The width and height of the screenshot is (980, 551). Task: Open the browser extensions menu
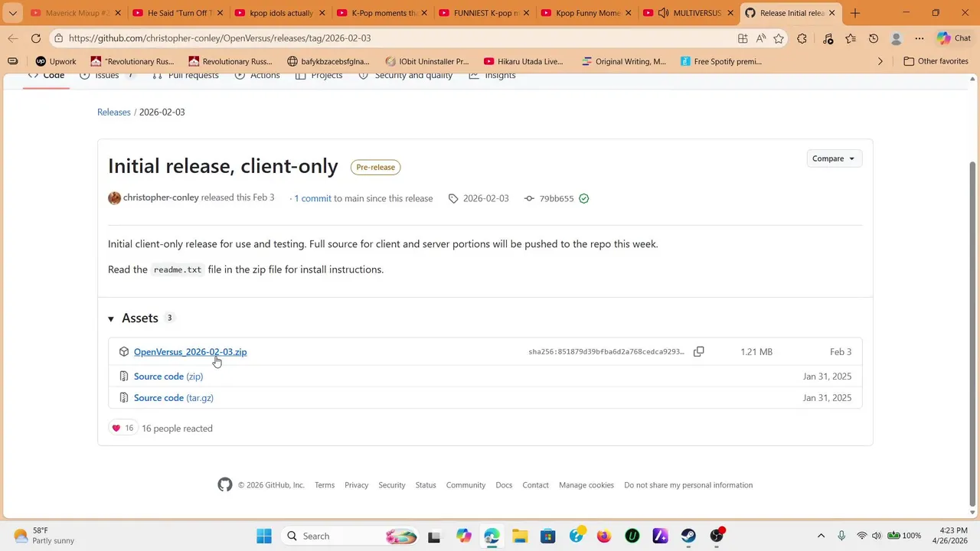(x=802, y=38)
